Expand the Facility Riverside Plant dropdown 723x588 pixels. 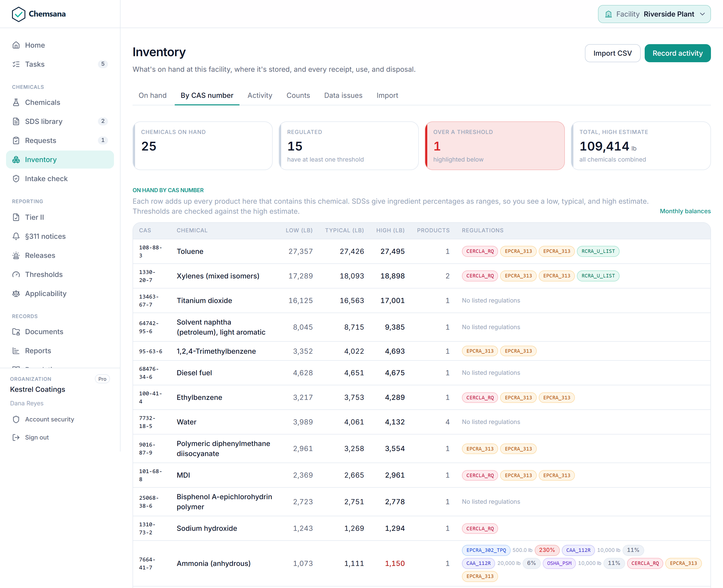point(654,14)
